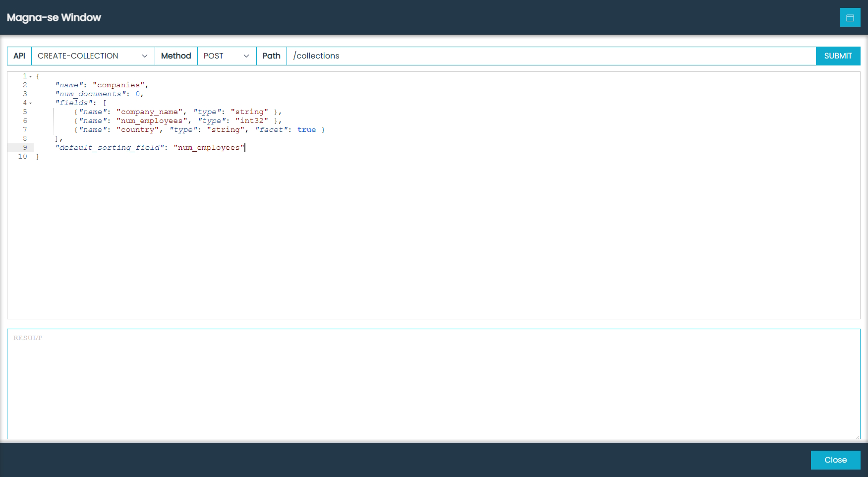Click line number 10 in the gutter
The image size is (868, 477).
[x=23, y=157]
